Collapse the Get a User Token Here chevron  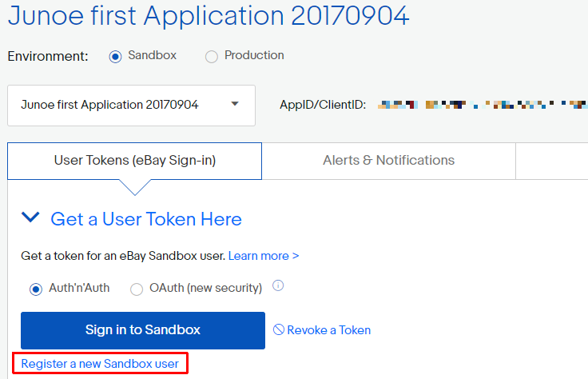[x=30, y=217]
